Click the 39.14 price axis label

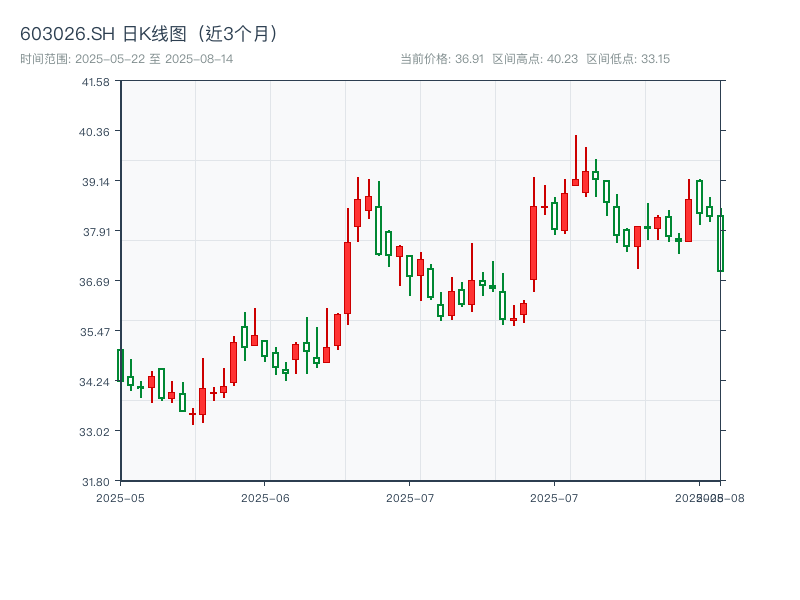[x=95, y=181]
